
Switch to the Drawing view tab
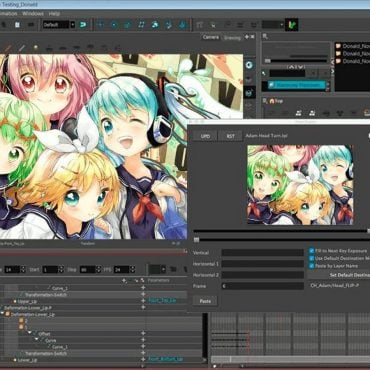click(232, 38)
